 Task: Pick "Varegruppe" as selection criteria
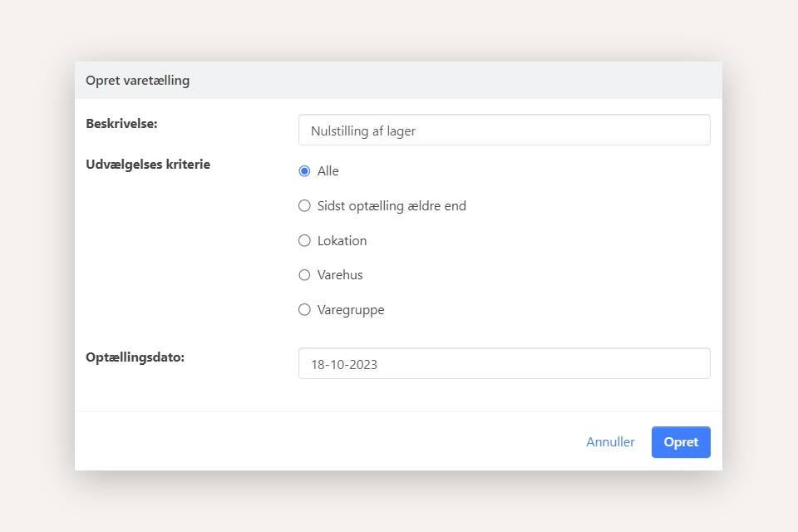point(304,309)
